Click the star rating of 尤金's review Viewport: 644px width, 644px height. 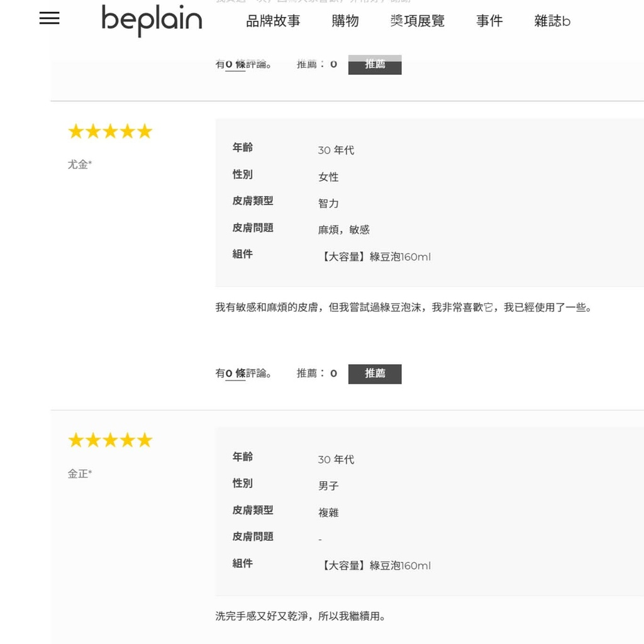point(110,132)
